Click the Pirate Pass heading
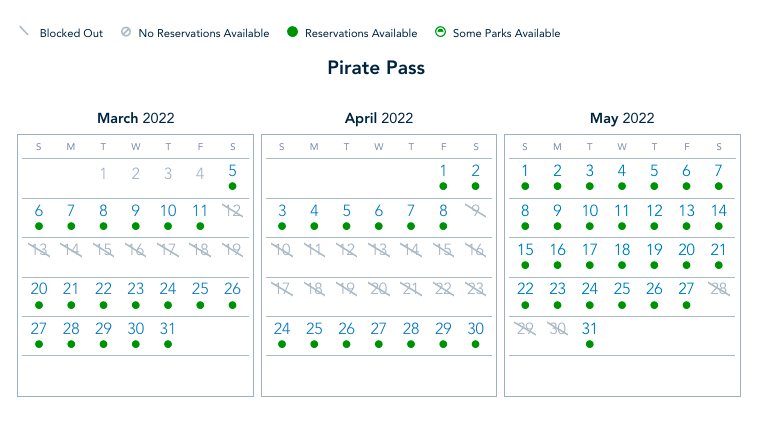The image size is (758, 425). click(376, 68)
